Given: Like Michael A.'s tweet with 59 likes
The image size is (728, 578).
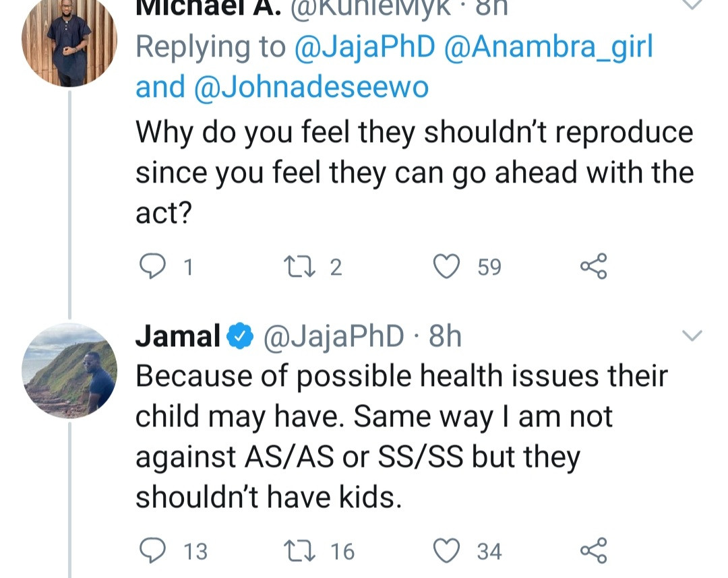Looking at the screenshot, I should 446,267.
